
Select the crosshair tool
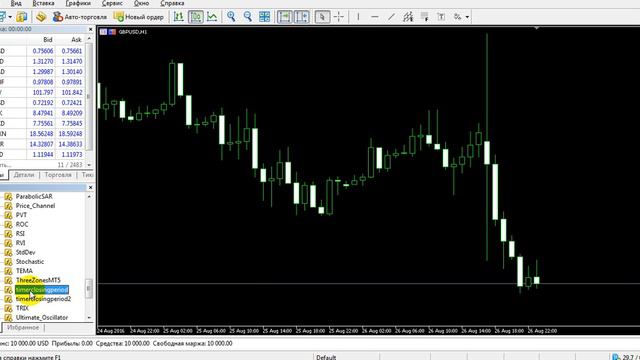point(339,17)
